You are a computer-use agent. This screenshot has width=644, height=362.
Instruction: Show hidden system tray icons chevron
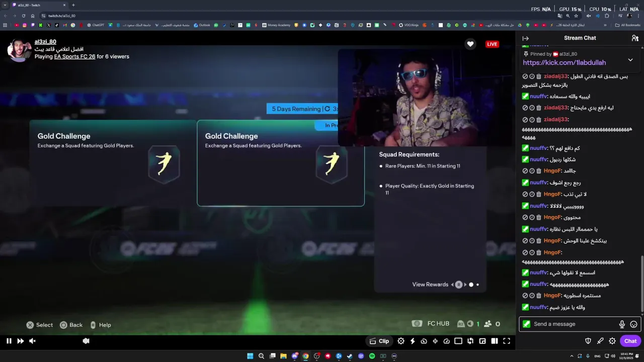[572, 356]
